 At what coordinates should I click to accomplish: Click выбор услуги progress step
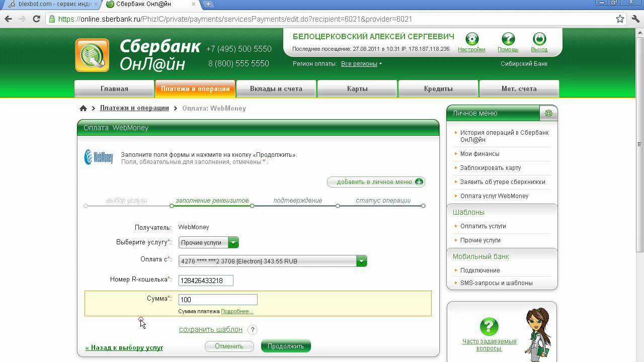(x=127, y=201)
